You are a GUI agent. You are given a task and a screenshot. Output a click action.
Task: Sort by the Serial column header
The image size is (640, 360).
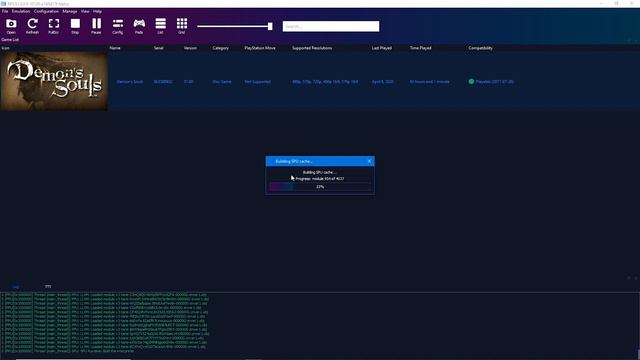[x=158, y=48]
